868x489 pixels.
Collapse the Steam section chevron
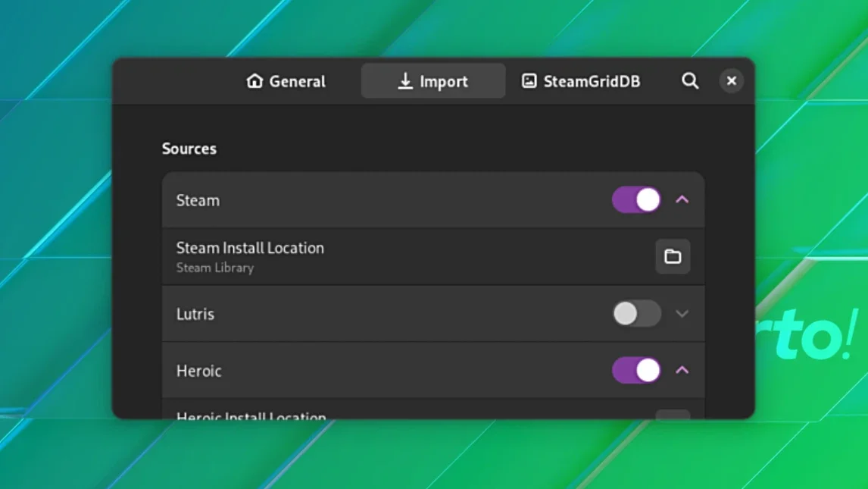pyautogui.click(x=682, y=199)
